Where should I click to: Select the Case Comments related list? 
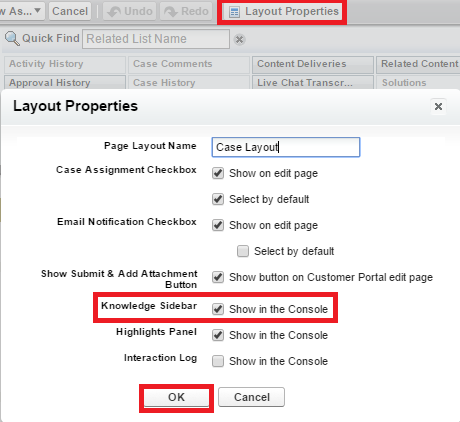tap(189, 64)
